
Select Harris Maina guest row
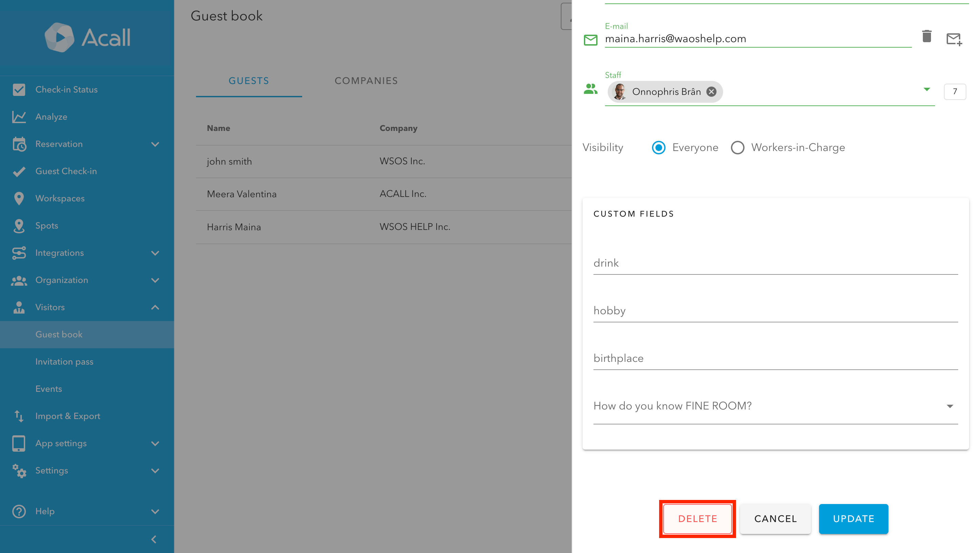click(383, 227)
